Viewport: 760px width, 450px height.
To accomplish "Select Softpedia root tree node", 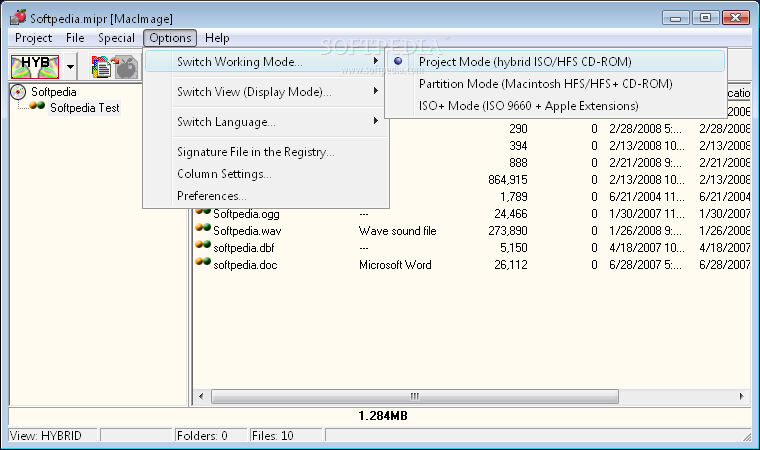I will click(x=54, y=92).
